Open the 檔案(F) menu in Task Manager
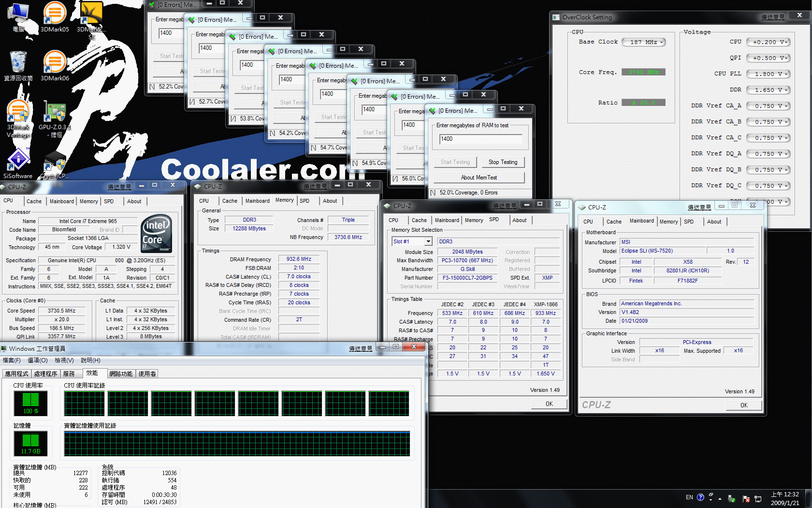The height and width of the screenshot is (508, 812). 12,360
